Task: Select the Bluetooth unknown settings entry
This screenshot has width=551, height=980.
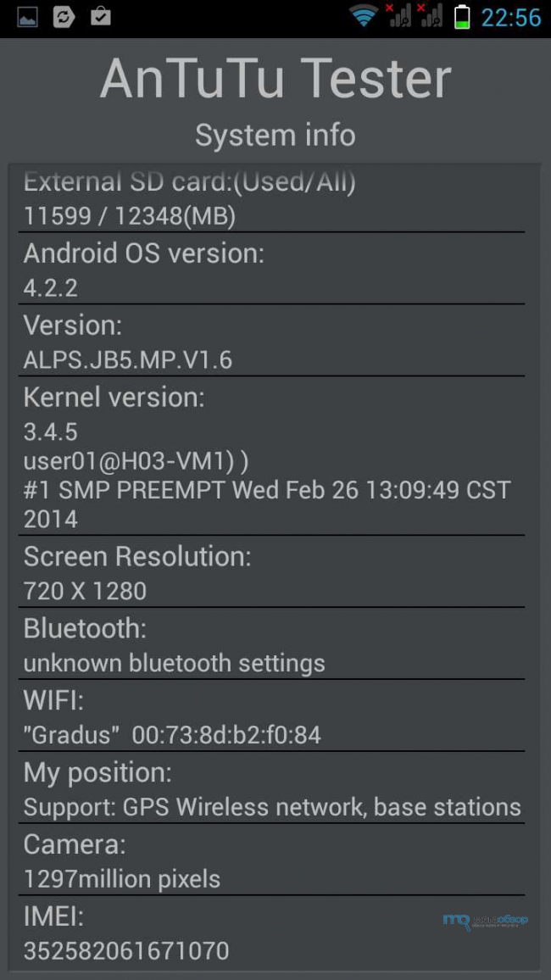Action: 272,643
